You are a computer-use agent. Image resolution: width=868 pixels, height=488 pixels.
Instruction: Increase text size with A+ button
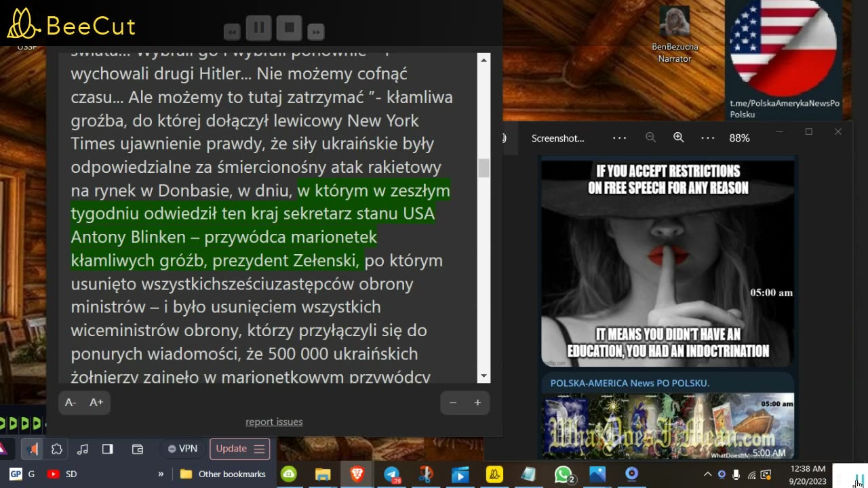pyautogui.click(x=96, y=403)
